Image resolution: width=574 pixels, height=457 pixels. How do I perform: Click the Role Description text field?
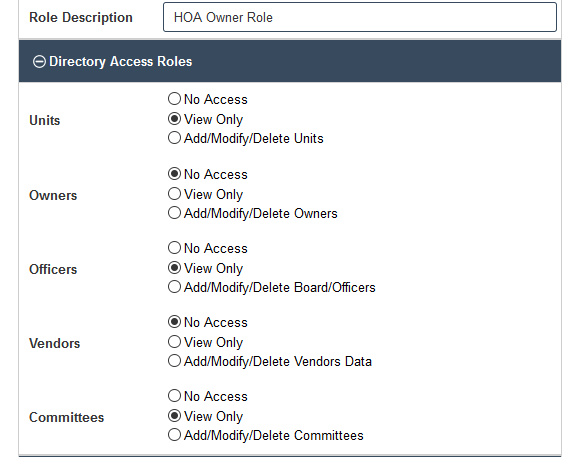click(360, 17)
